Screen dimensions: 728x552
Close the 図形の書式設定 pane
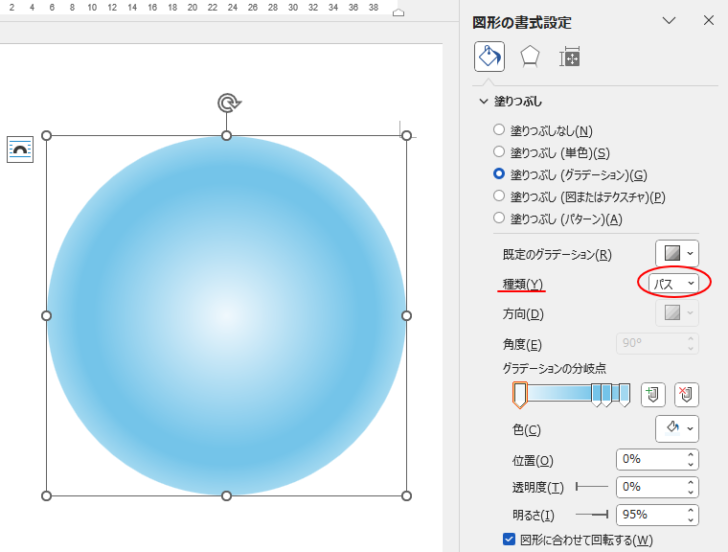708,20
